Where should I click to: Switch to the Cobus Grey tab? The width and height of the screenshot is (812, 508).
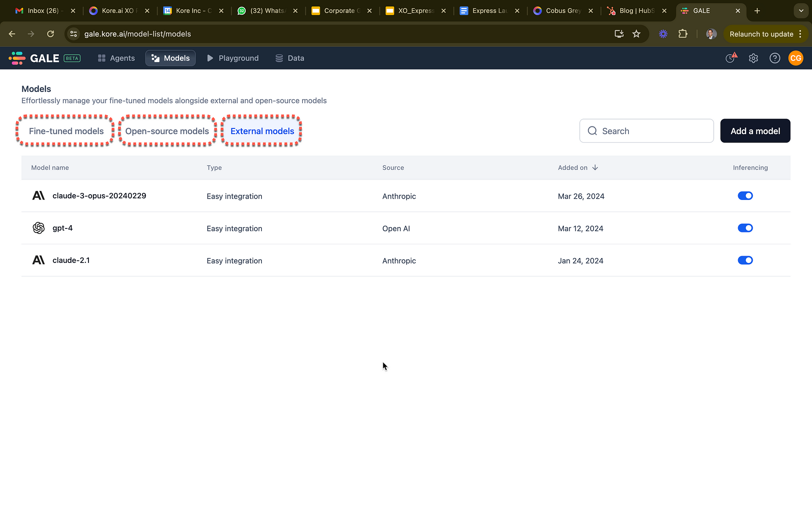tap(562, 11)
